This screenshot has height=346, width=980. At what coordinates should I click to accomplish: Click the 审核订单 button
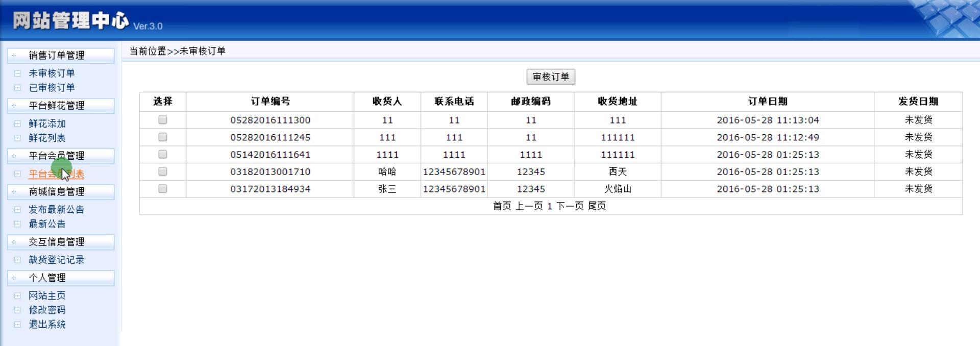point(551,77)
